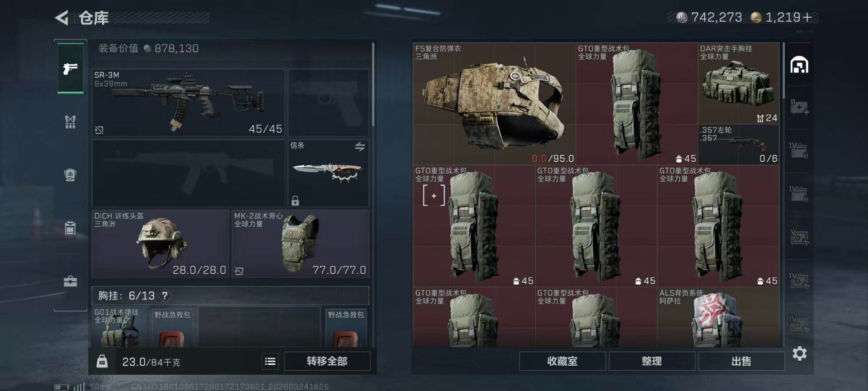
Task: Select the main stash home icon
Action: pyautogui.click(x=799, y=65)
